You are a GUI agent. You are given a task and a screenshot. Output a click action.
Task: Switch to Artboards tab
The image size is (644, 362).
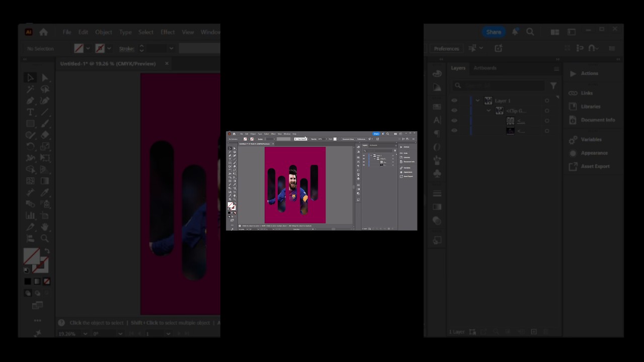(485, 68)
